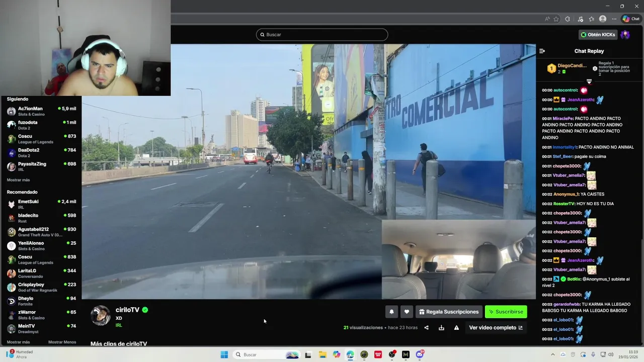
Task: Collapse the Chat Replay panel with arrow icon
Action: (x=542, y=51)
